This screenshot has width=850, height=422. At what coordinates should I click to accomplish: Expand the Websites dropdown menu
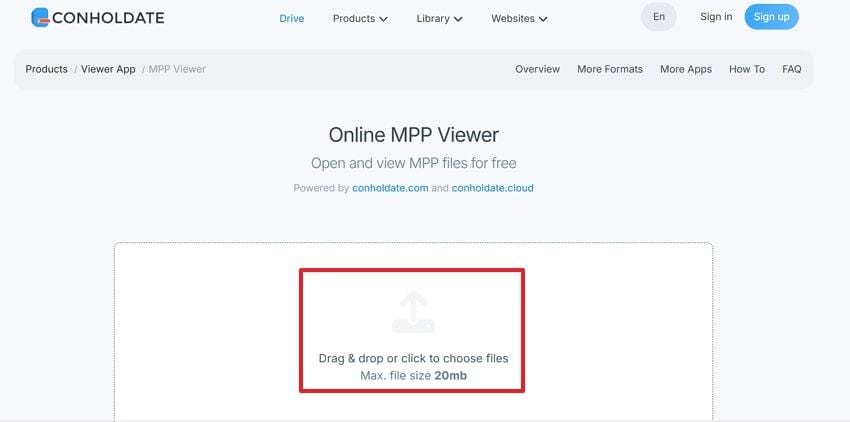tap(519, 18)
